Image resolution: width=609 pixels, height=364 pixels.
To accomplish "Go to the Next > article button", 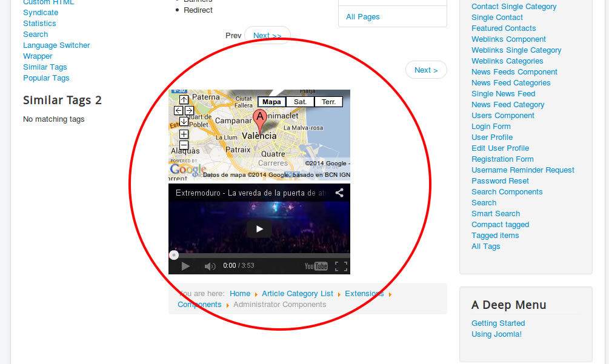I will tap(426, 70).
